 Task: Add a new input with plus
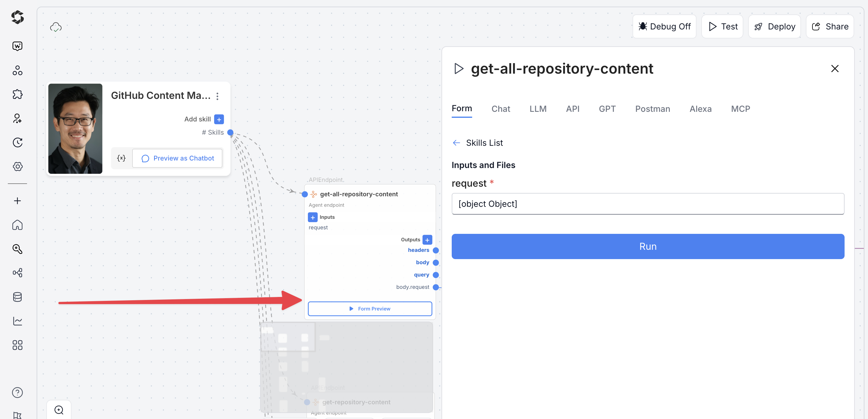pyautogui.click(x=312, y=217)
